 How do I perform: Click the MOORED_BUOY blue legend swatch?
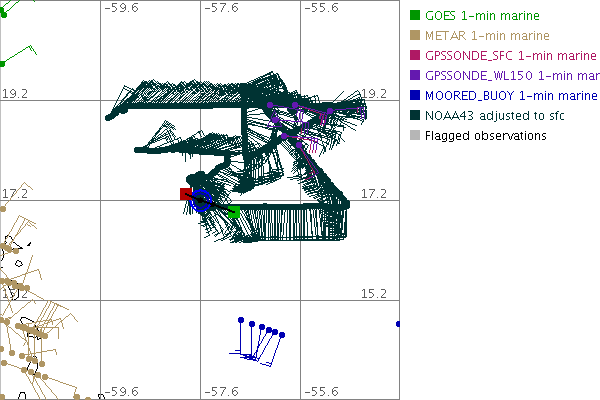click(x=415, y=95)
